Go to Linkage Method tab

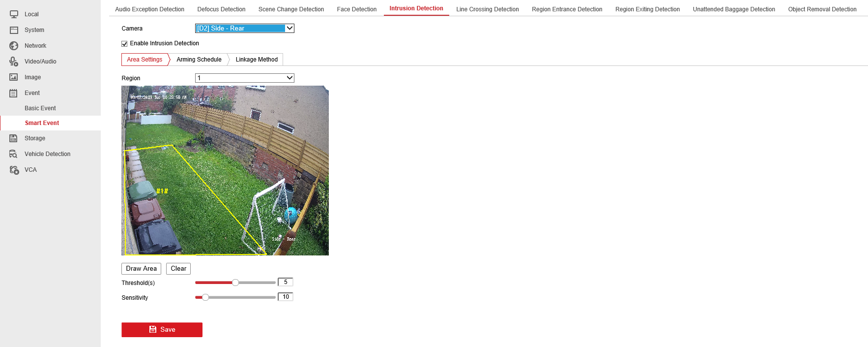click(257, 60)
